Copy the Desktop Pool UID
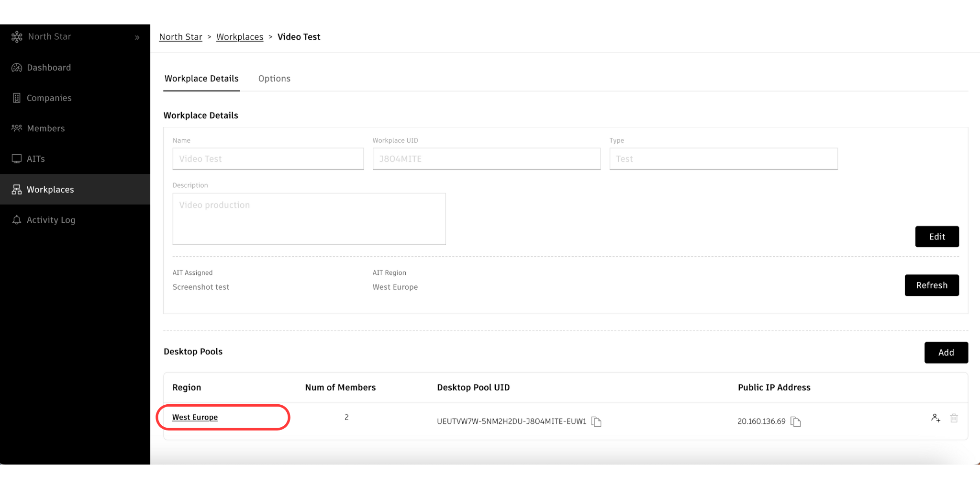The height and width of the screenshot is (489, 980). [596, 421]
